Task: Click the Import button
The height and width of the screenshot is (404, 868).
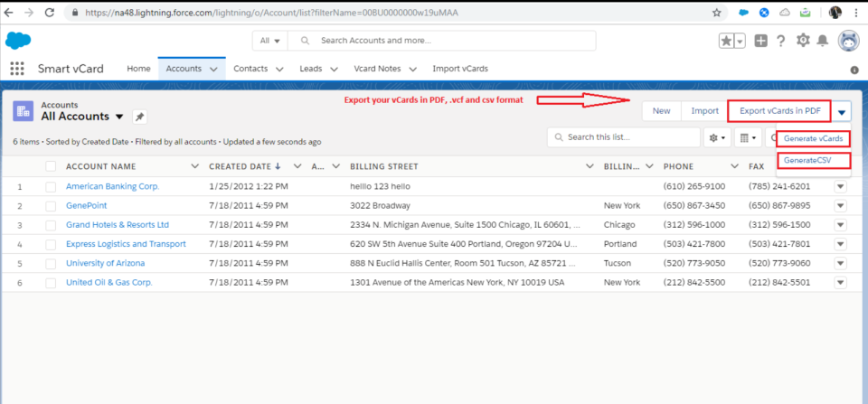Action: point(704,111)
